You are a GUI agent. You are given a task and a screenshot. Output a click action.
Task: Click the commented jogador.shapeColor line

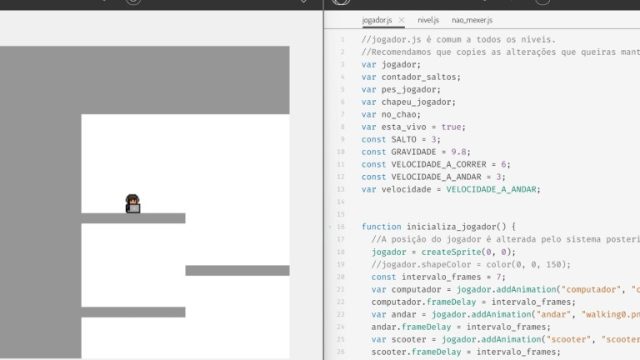tap(471, 264)
